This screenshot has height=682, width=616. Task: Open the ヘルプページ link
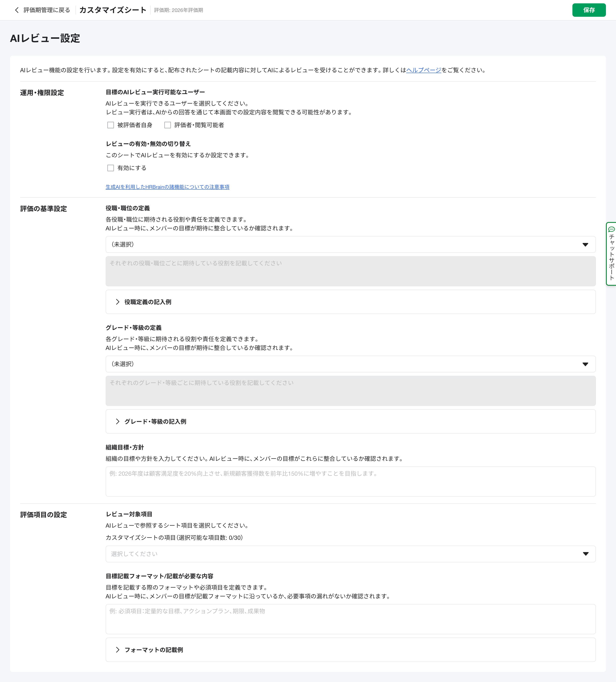pos(423,70)
